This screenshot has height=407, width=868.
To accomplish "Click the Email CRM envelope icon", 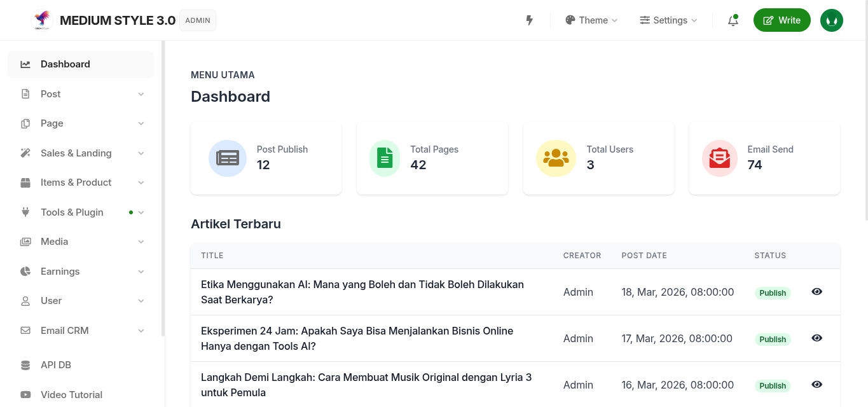I will pos(25,331).
